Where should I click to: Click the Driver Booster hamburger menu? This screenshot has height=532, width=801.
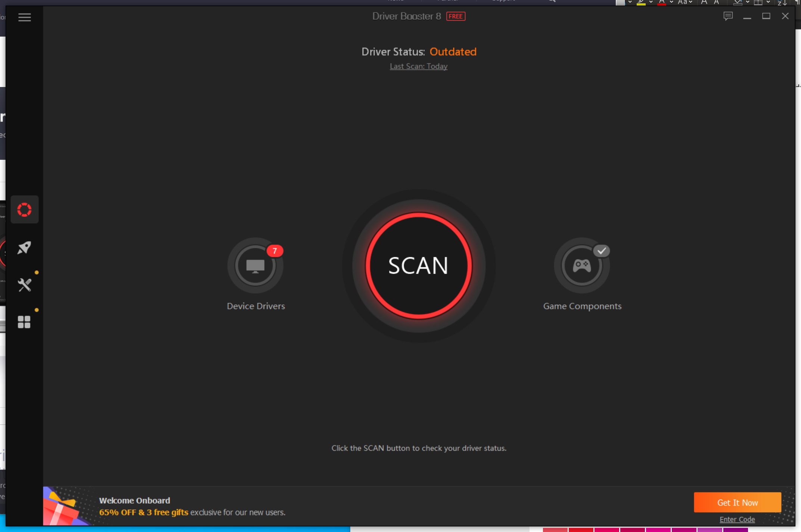(24, 17)
